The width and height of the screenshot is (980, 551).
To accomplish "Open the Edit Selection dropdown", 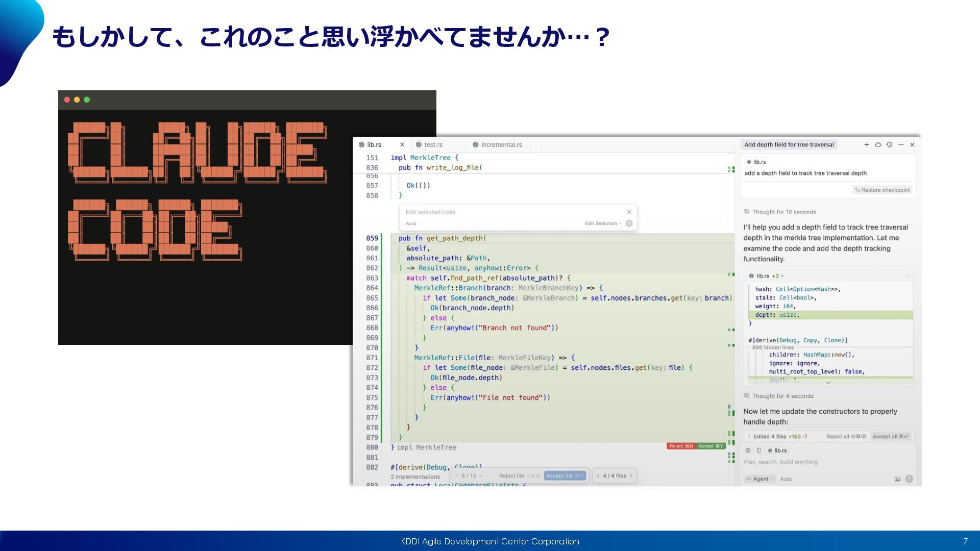I will [603, 223].
